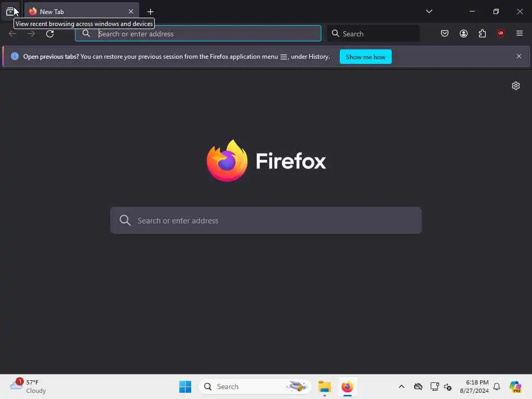
Task: Go forward one page arrow
Action: [x=31, y=34]
